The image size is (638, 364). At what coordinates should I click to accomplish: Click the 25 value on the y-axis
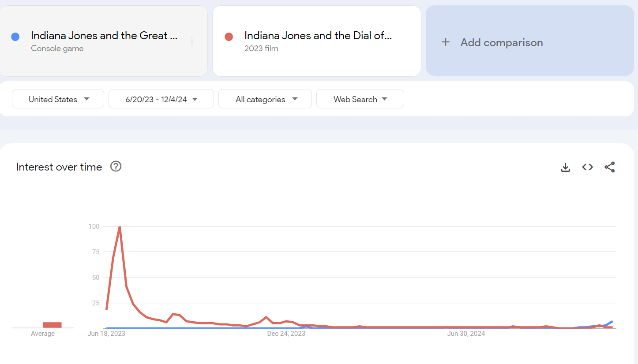95,303
